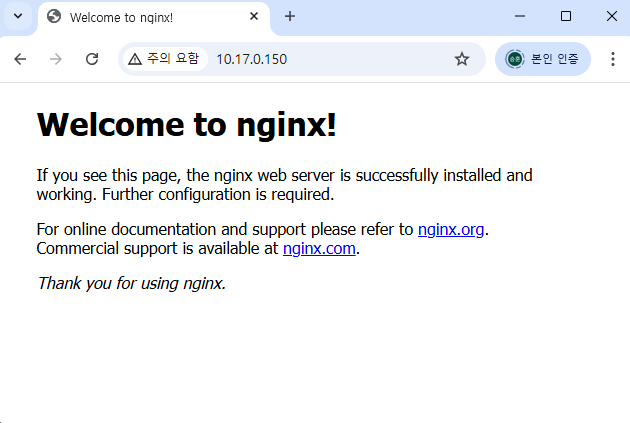Close the 'Welcome to nginx!' tab
Image resolution: width=630 pixels, height=423 pixels.
pyautogui.click(x=254, y=16)
